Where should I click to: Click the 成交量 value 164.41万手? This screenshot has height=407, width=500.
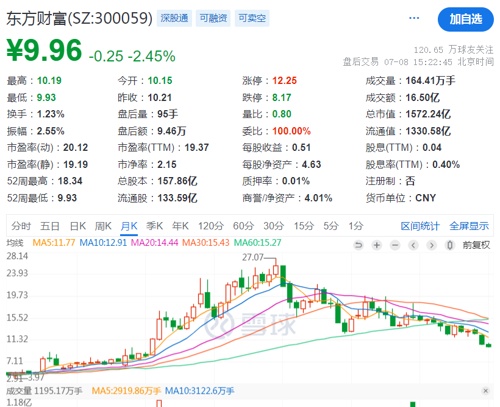pyautogui.click(x=430, y=81)
